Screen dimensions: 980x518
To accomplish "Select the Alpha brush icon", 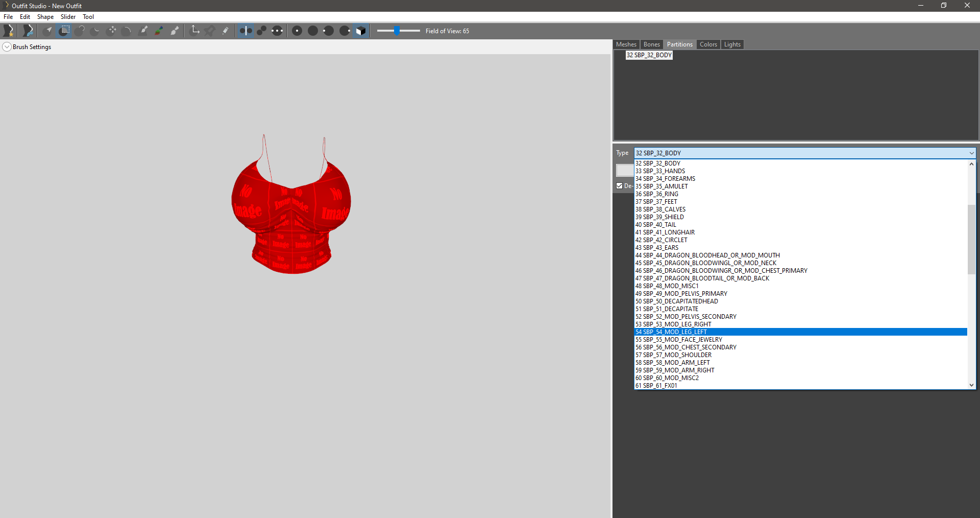I will [x=175, y=31].
